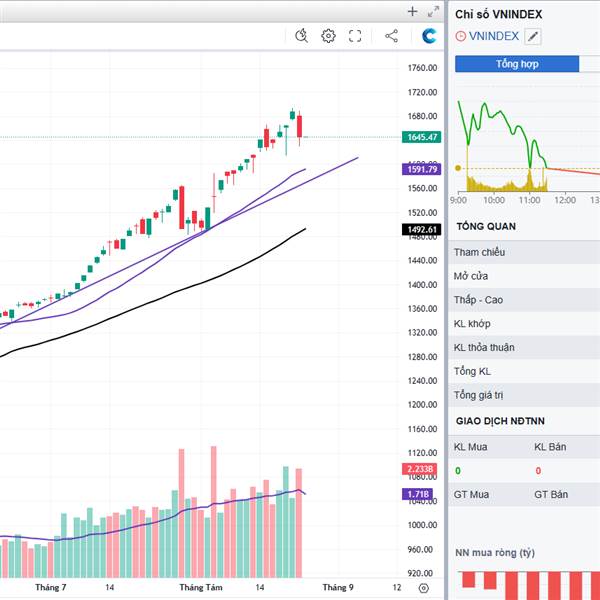The width and height of the screenshot is (600, 600).
Task: Click the GT Mua label
Action: [x=471, y=494]
